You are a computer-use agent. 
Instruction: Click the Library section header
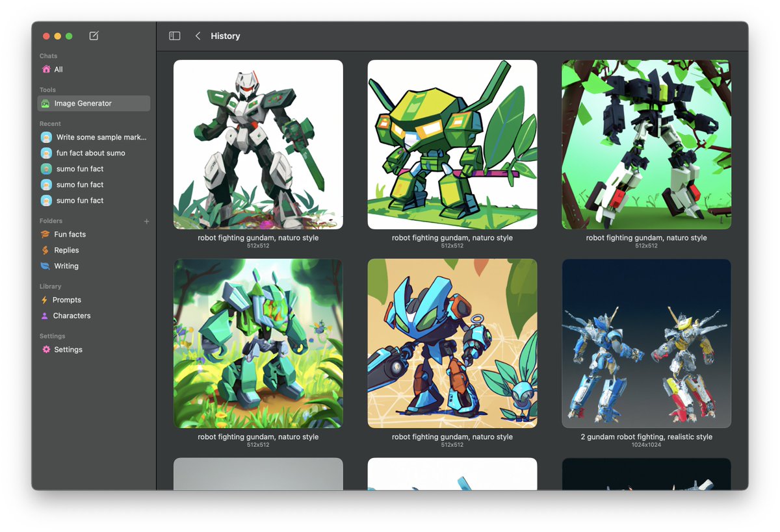(x=50, y=286)
